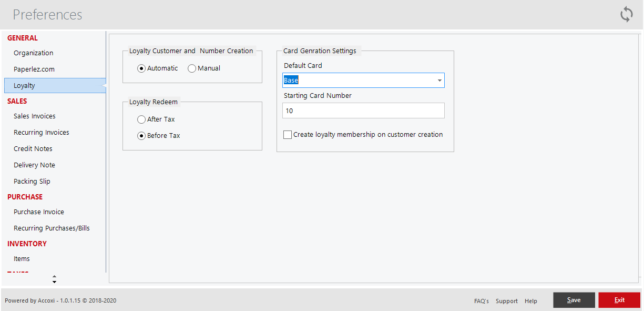Click the GENERAL section heading
The width and height of the screenshot is (644, 311).
[23, 38]
